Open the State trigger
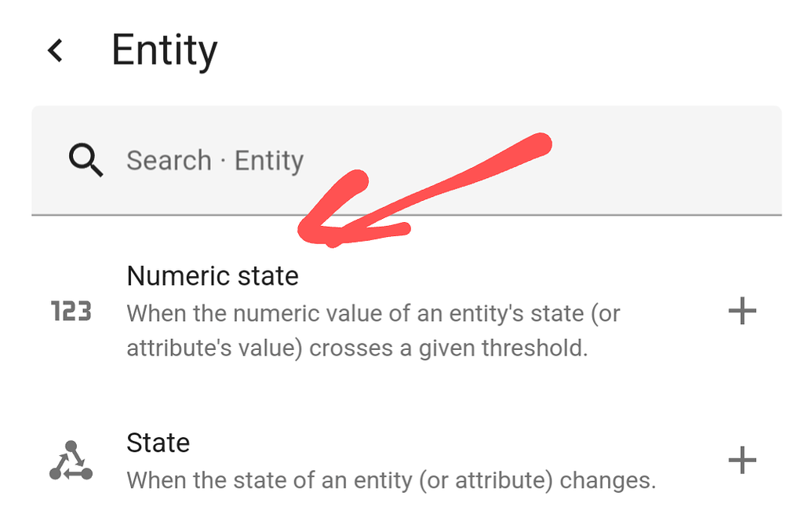 coord(158,443)
